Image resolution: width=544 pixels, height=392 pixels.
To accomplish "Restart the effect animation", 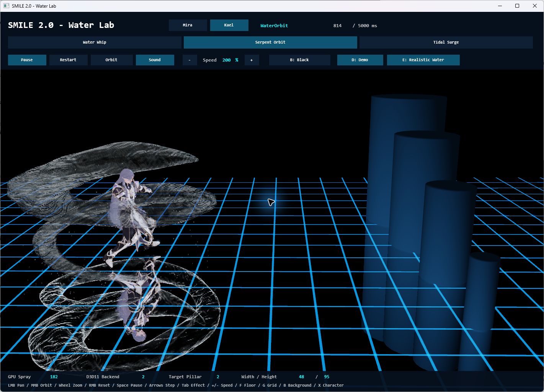I will (x=68, y=60).
